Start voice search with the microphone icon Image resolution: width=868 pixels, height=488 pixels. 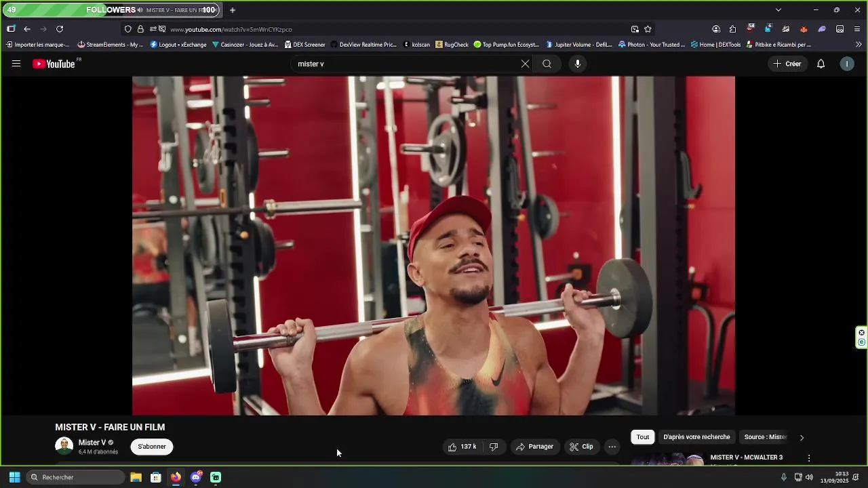click(578, 64)
